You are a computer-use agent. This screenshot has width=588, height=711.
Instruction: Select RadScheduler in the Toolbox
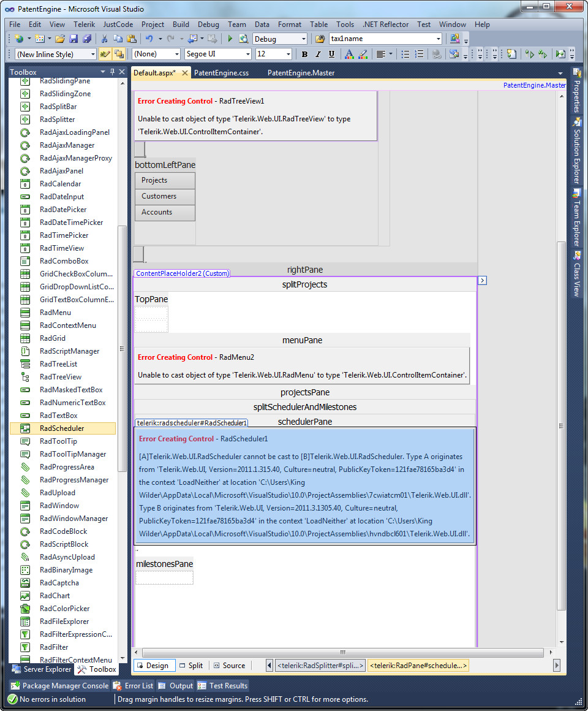click(62, 428)
